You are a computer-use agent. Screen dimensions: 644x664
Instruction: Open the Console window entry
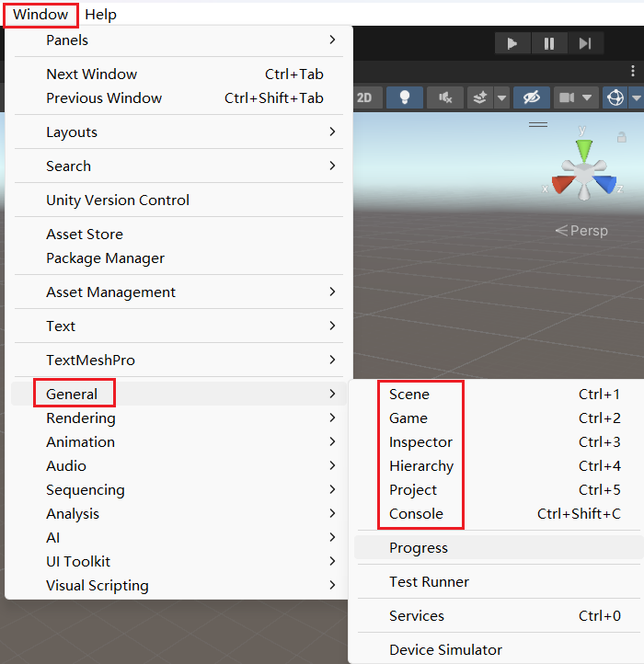pos(499,514)
